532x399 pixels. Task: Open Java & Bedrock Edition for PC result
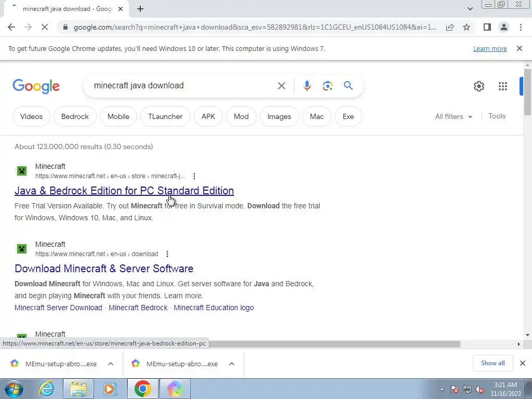click(124, 191)
